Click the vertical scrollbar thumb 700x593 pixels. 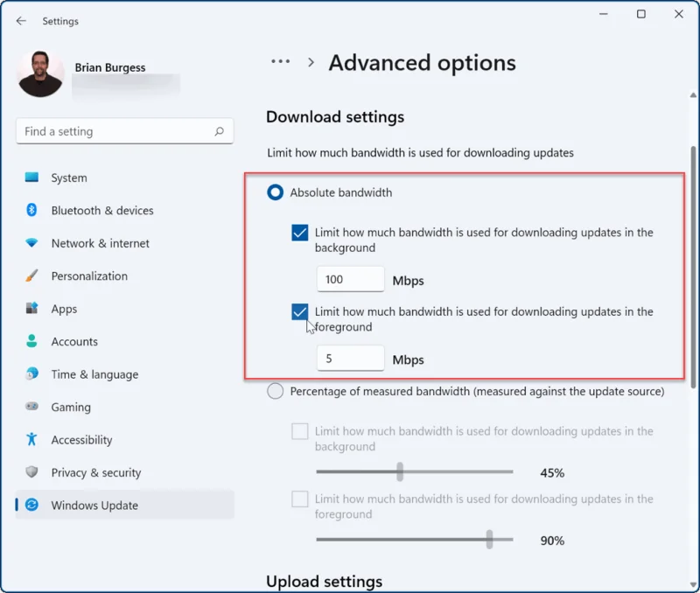[x=693, y=268]
